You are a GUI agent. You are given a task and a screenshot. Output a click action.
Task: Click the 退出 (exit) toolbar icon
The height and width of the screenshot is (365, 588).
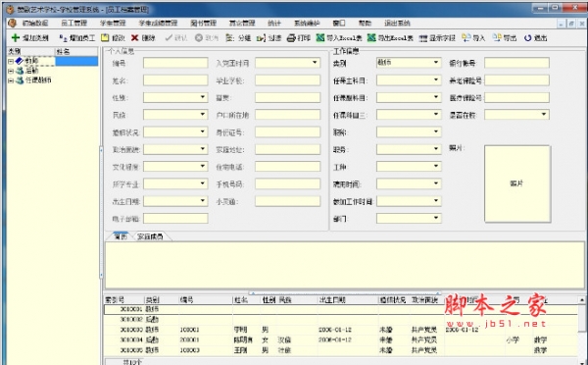[x=527, y=37]
